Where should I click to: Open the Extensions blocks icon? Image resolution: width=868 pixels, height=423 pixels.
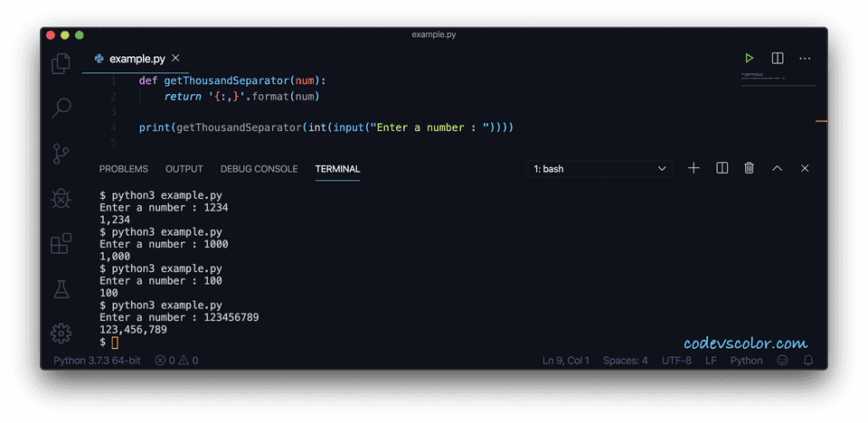(61, 243)
